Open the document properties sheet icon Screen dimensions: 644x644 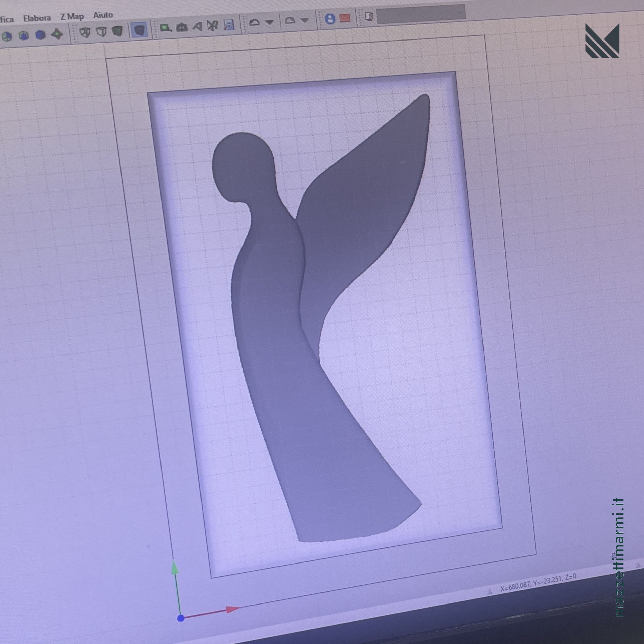coord(229,24)
